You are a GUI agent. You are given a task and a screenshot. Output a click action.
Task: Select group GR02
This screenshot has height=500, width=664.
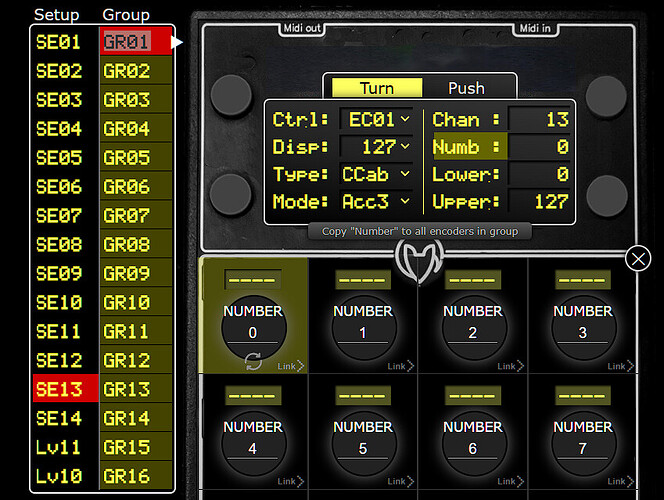pos(136,71)
